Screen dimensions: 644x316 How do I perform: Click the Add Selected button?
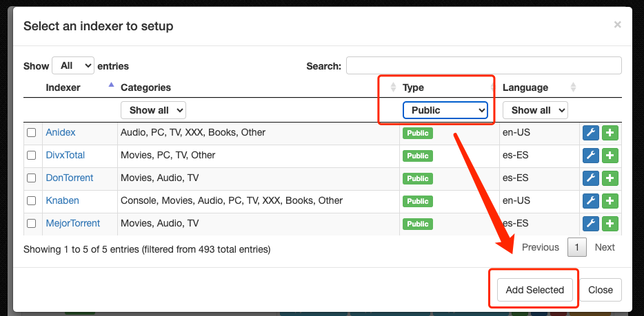pyautogui.click(x=534, y=290)
